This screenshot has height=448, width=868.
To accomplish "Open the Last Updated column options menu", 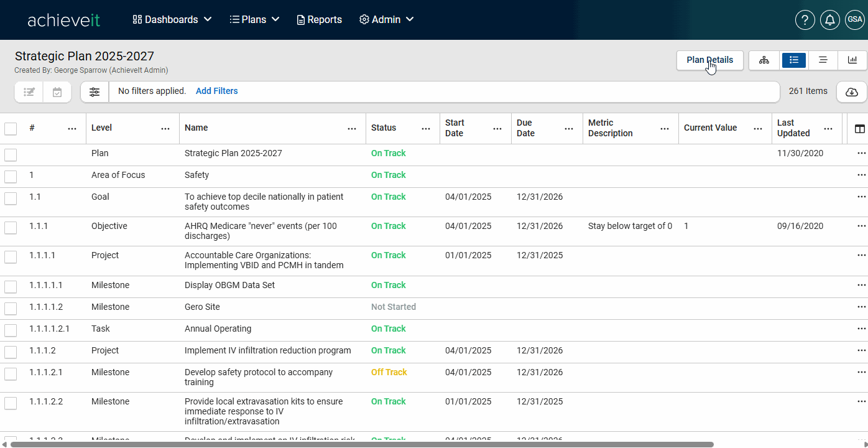I will coord(828,129).
